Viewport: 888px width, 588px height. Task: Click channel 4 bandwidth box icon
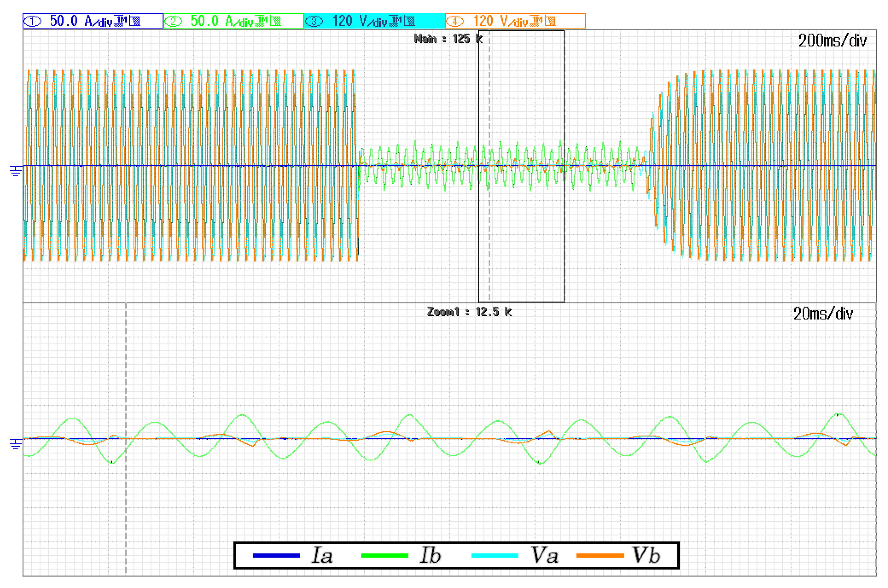(550, 21)
